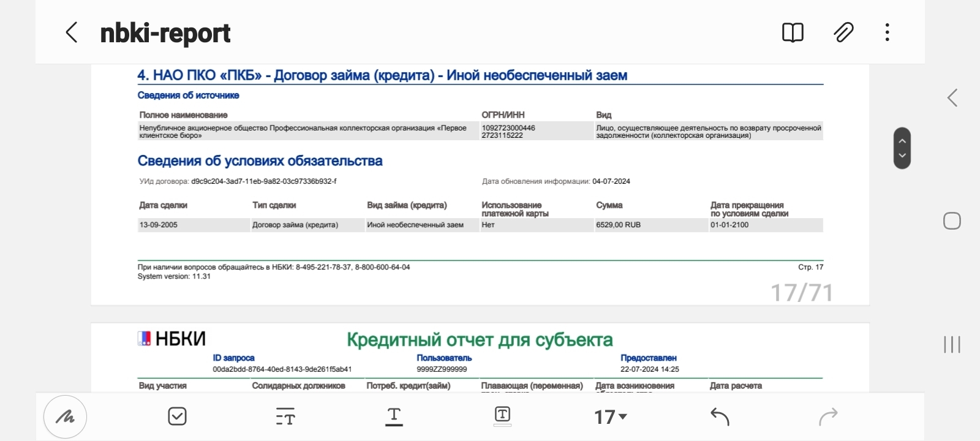
Task: Tap the 17/71 page counter
Action: 802,293
